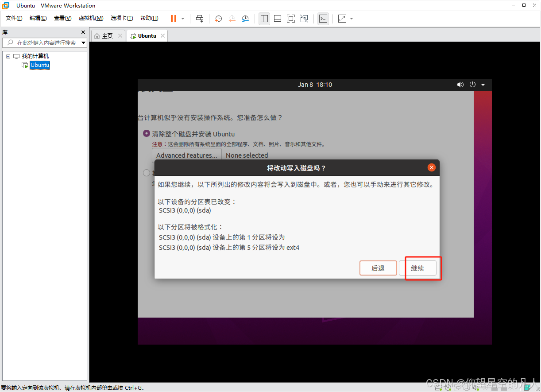Collapse the 我的计算机 tree node
The width and height of the screenshot is (541, 392).
coord(8,56)
